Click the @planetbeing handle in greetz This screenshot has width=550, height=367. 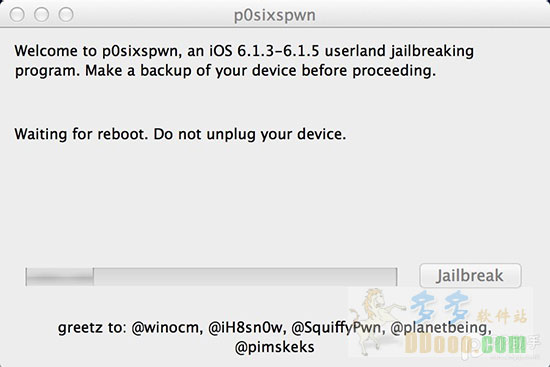(440, 328)
